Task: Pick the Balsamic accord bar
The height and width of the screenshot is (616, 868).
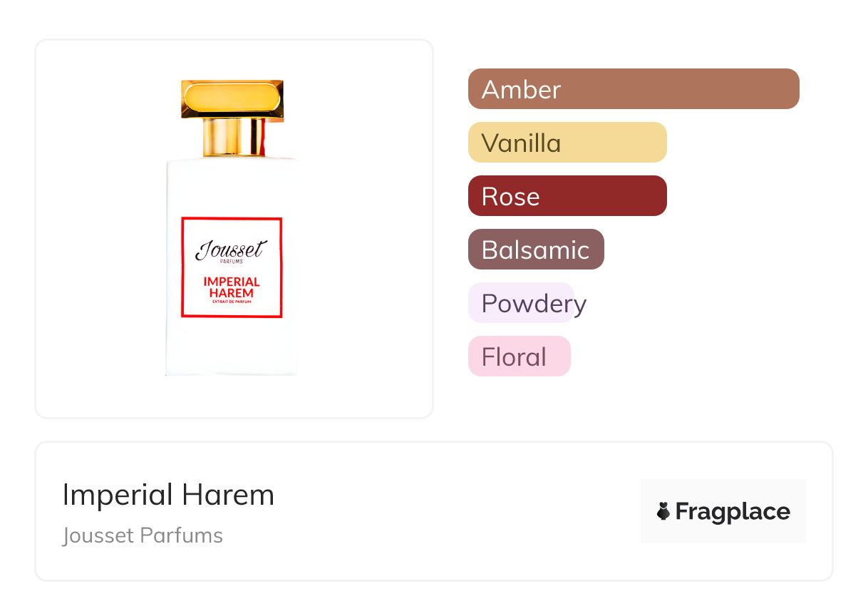Action: [535, 250]
